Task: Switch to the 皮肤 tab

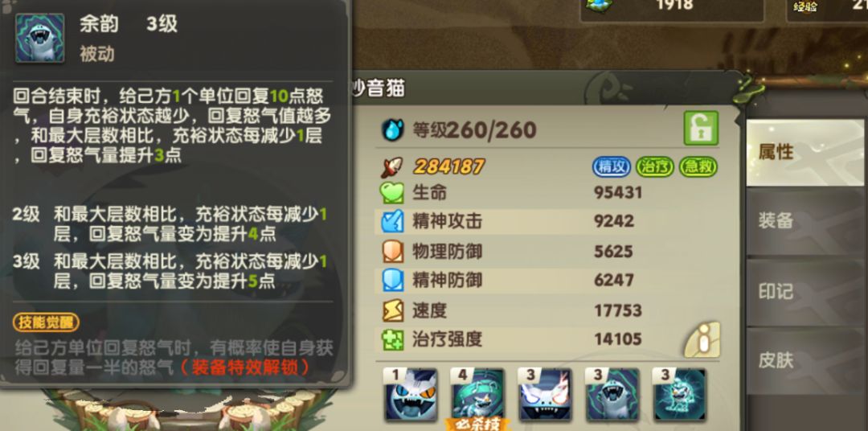Action: [x=806, y=361]
